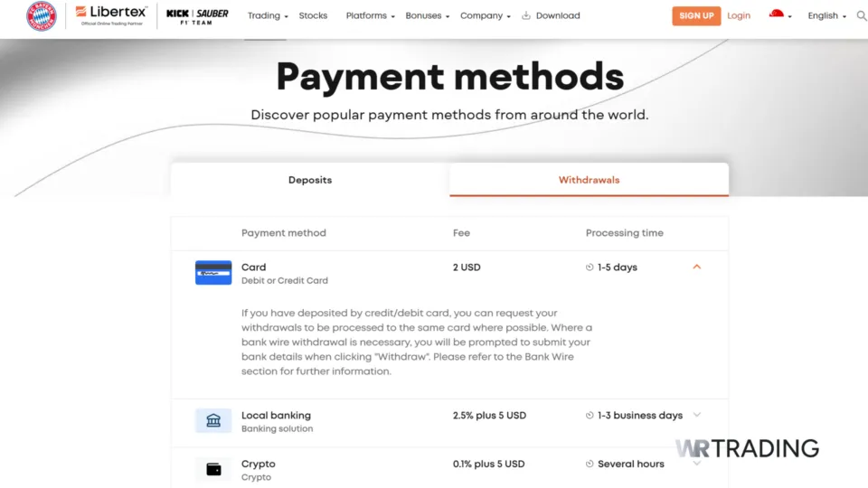Screen dimensions: 868x488
Task: Click the Login link
Action: pyautogui.click(x=739, y=15)
